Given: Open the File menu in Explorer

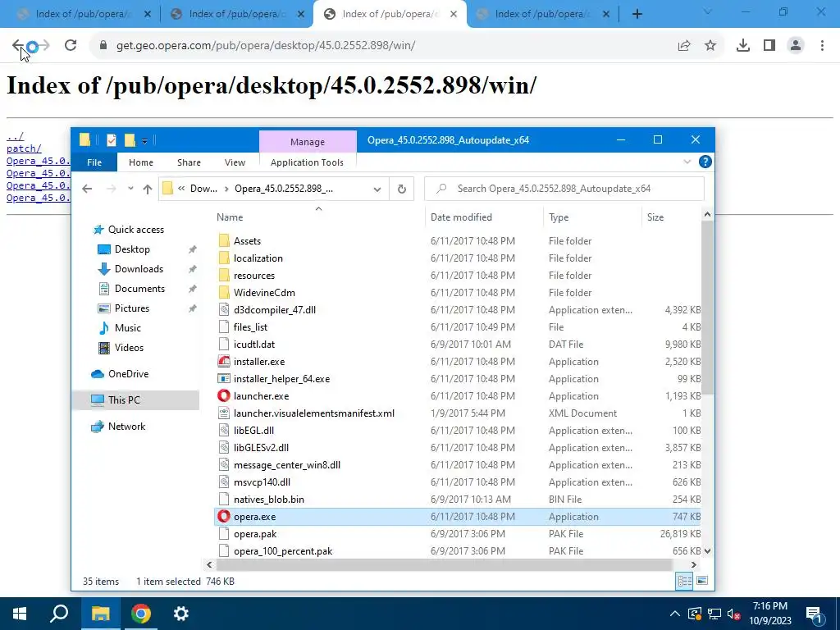Looking at the screenshot, I should click(94, 162).
